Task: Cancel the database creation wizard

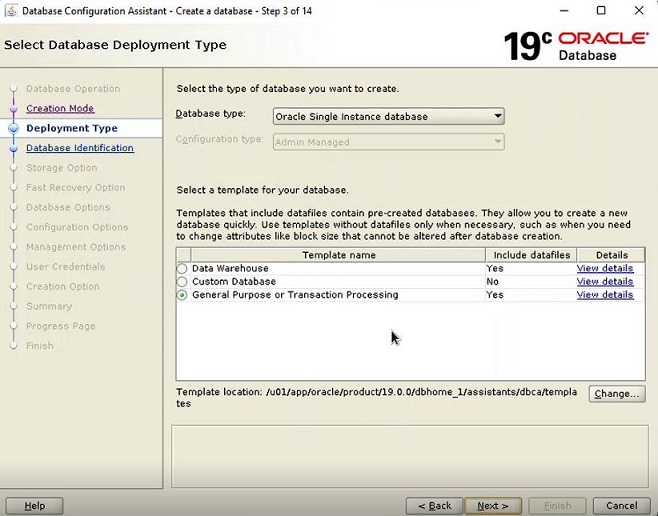Action: click(x=621, y=506)
